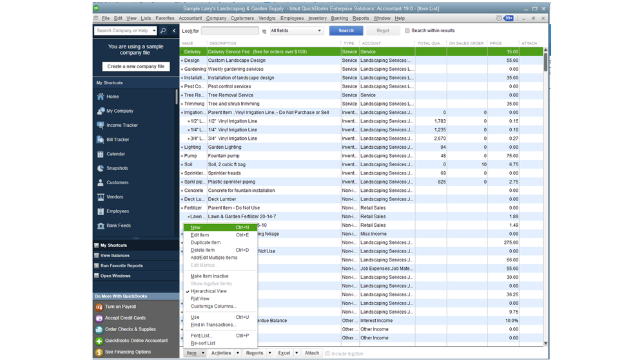Open the Accountant menu
Screen dimensions: 644x362
click(190, 18)
